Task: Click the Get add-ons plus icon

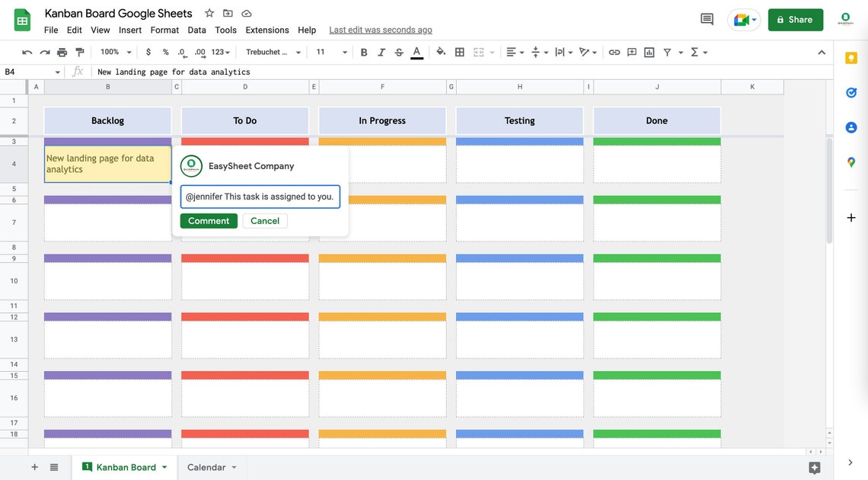Action: tap(850, 218)
